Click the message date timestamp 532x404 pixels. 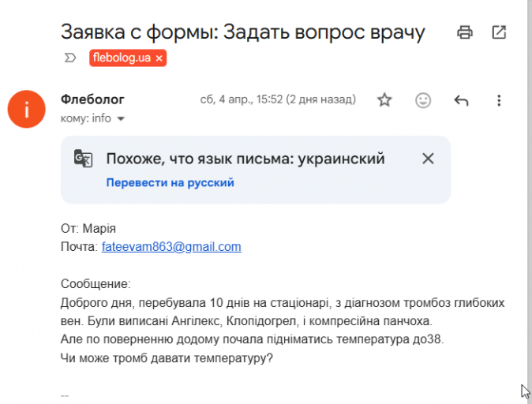tap(277, 100)
